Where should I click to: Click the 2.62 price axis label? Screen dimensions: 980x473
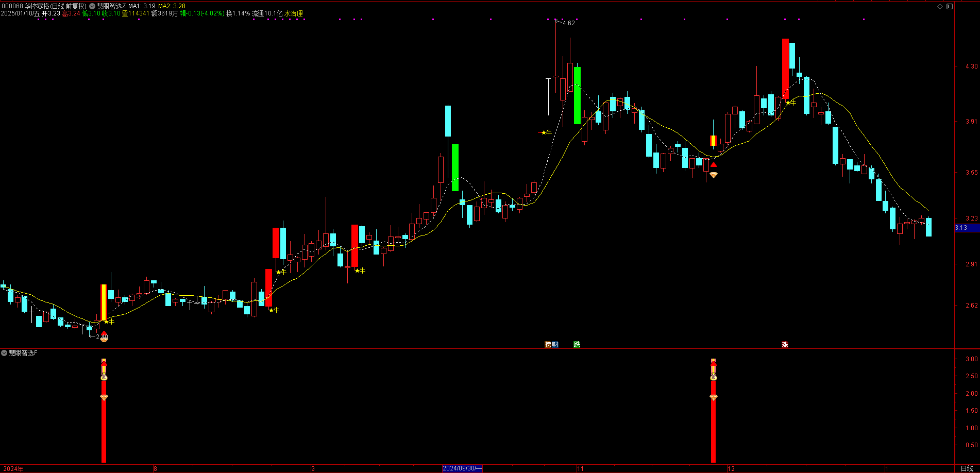coord(972,306)
